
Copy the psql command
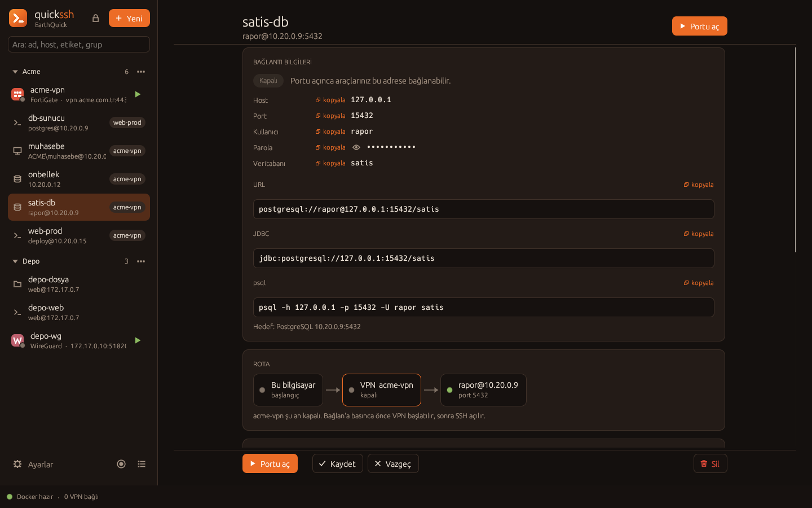tap(699, 283)
